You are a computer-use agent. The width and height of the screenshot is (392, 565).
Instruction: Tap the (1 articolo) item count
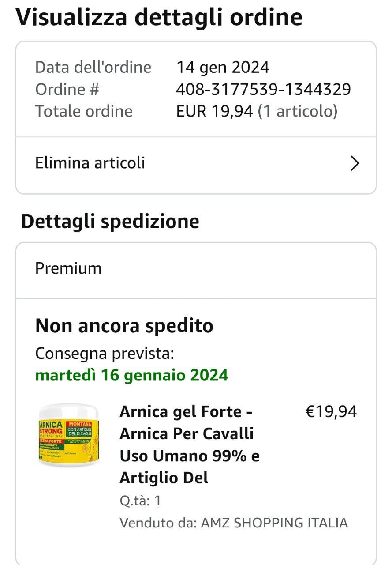[298, 111]
